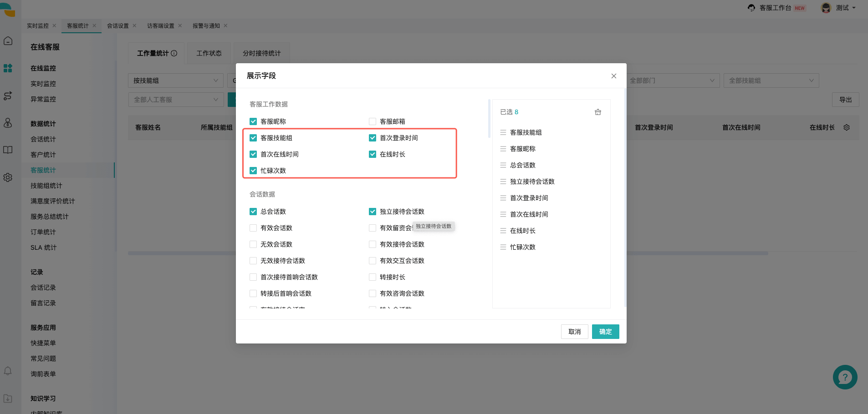Open 满意度评价统计 in the sidebar
This screenshot has width=868, height=414.
(x=53, y=201)
